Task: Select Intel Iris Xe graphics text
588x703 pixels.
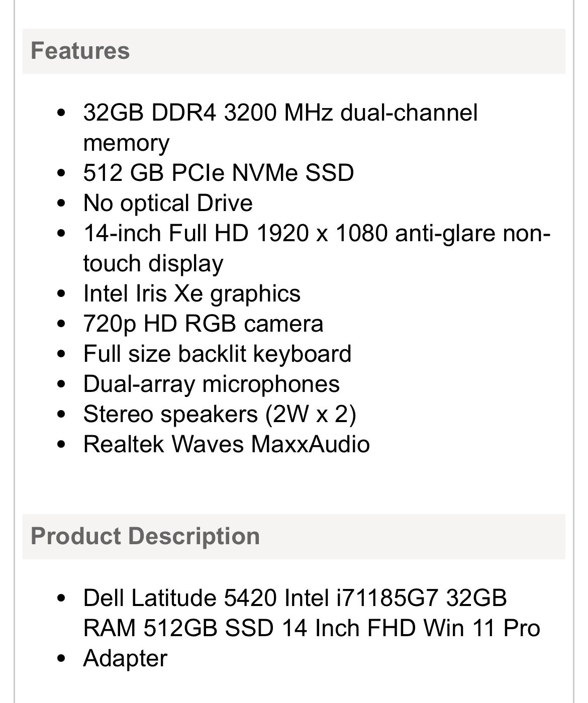Action: [x=192, y=293]
